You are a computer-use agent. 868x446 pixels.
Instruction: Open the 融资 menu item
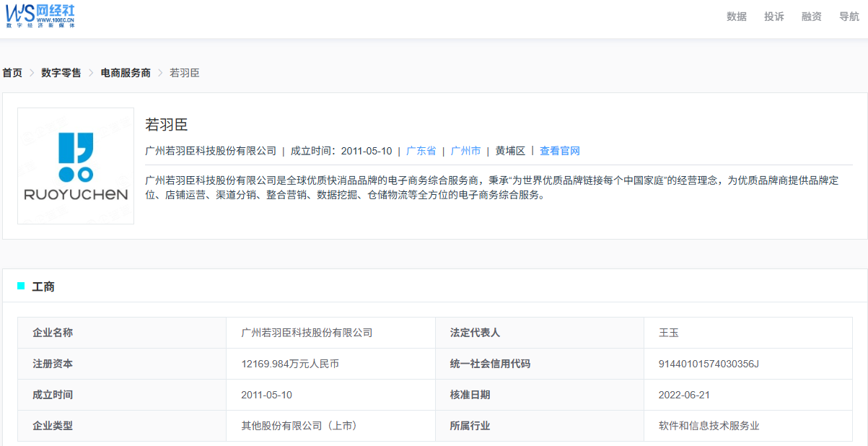point(812,17)
